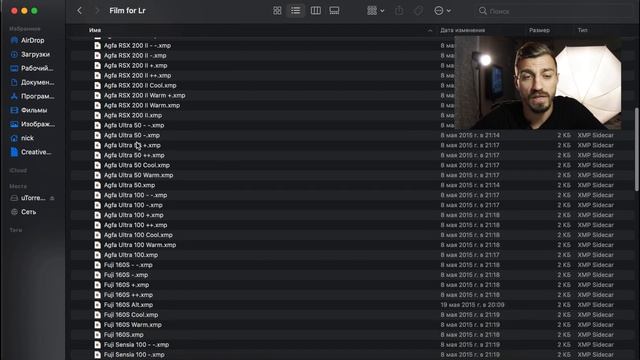
Task: Open the group-by dropdown in toolbar
Action: (x=376, y=11)
